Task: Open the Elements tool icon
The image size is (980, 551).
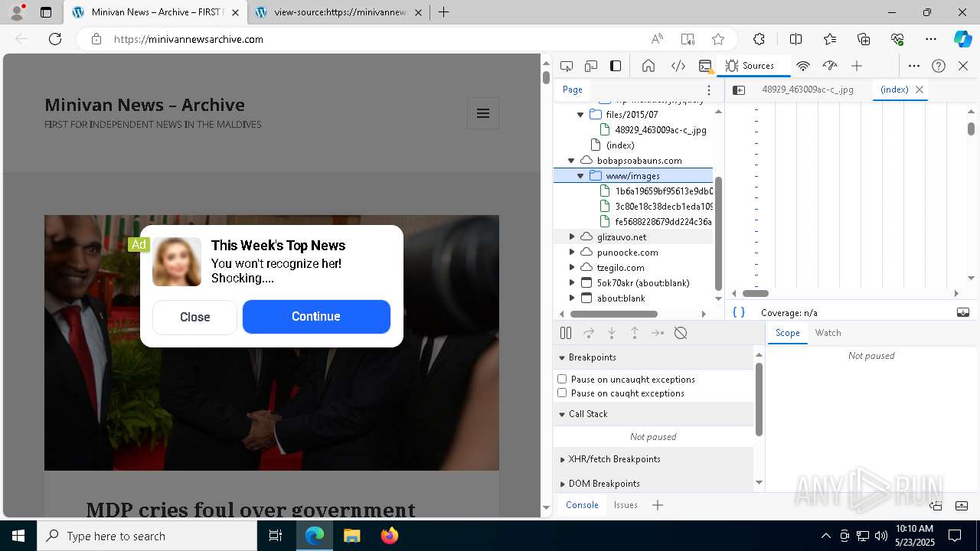Action: tap(678, 66)
